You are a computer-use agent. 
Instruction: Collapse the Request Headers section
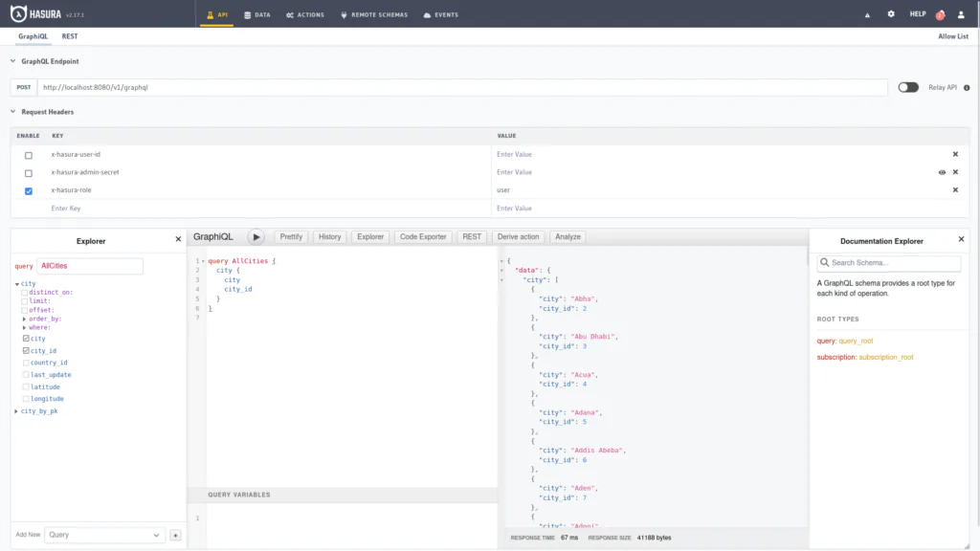(12, 112)
